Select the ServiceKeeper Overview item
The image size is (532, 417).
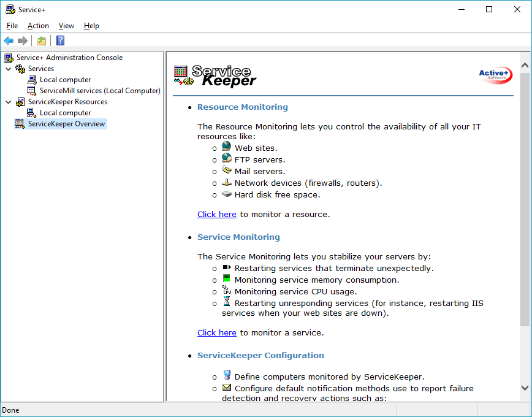[66, 124]
